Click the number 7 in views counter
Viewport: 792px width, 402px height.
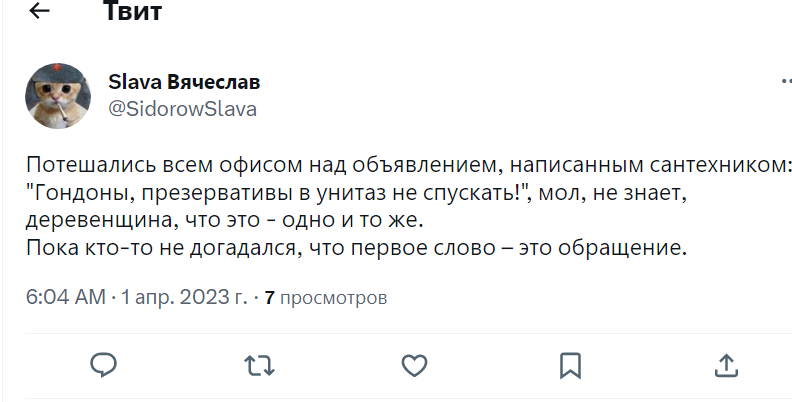[x=269, y=298]
